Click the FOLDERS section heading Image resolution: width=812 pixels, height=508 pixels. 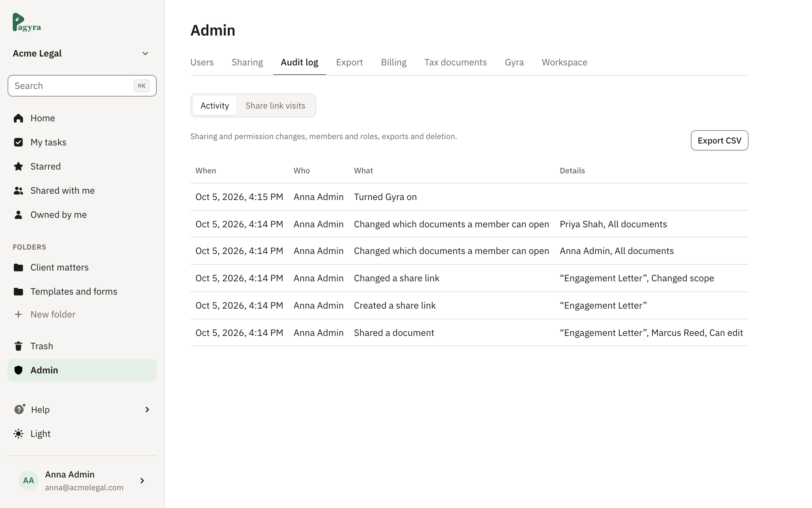click(x=29, y=247)
